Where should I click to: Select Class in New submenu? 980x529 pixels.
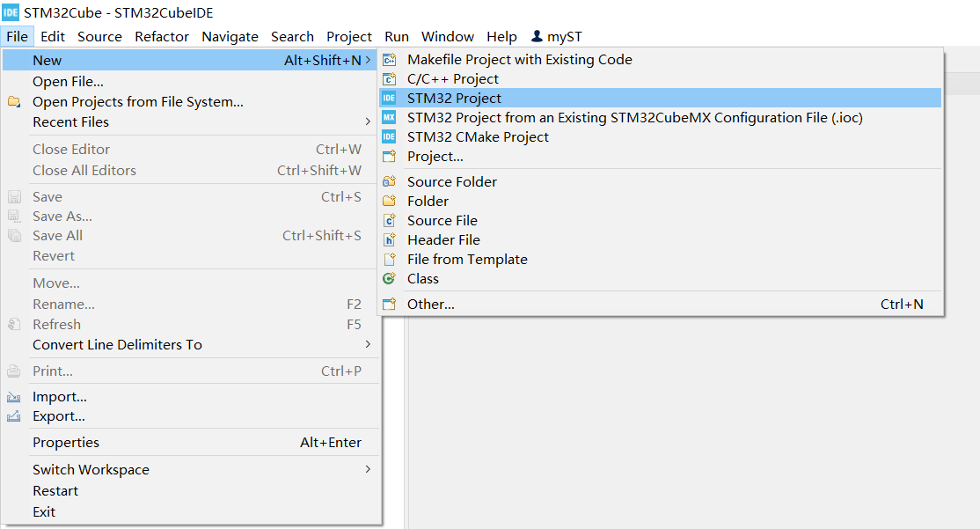click(660, 278)
